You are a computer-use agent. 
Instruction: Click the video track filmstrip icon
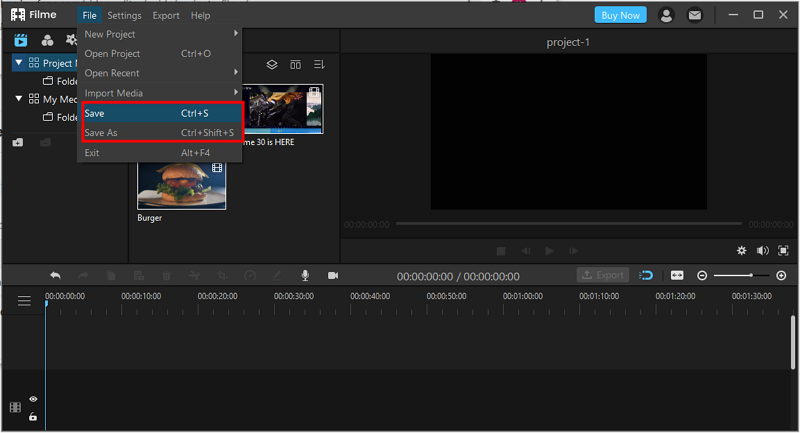pyautogui.click(x=15, y=407)
